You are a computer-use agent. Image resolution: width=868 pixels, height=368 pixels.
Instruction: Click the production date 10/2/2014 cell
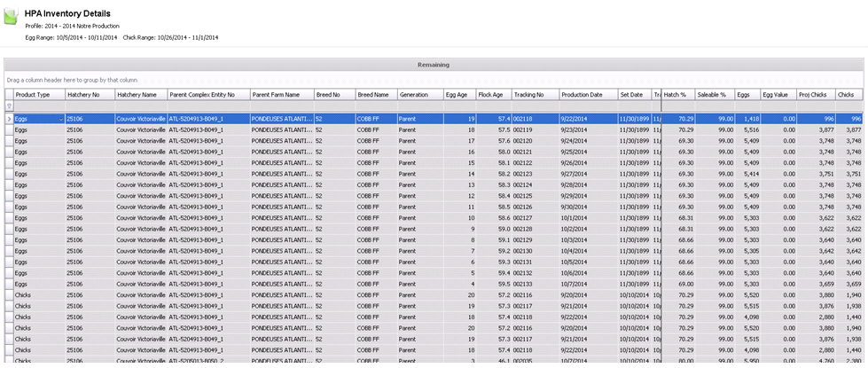click(589, 229)
